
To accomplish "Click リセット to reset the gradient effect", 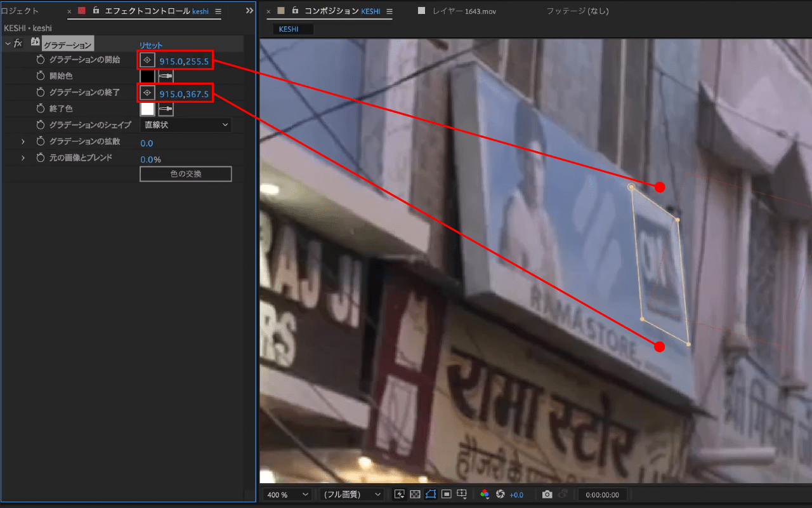I will pyautogui.click(x=151, y=45).
